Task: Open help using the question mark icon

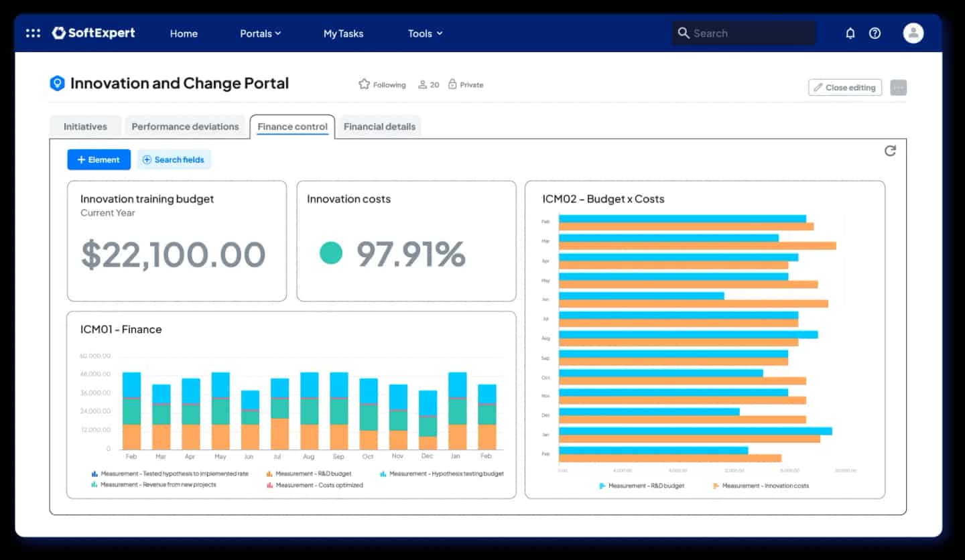Action: click(875, 33)
